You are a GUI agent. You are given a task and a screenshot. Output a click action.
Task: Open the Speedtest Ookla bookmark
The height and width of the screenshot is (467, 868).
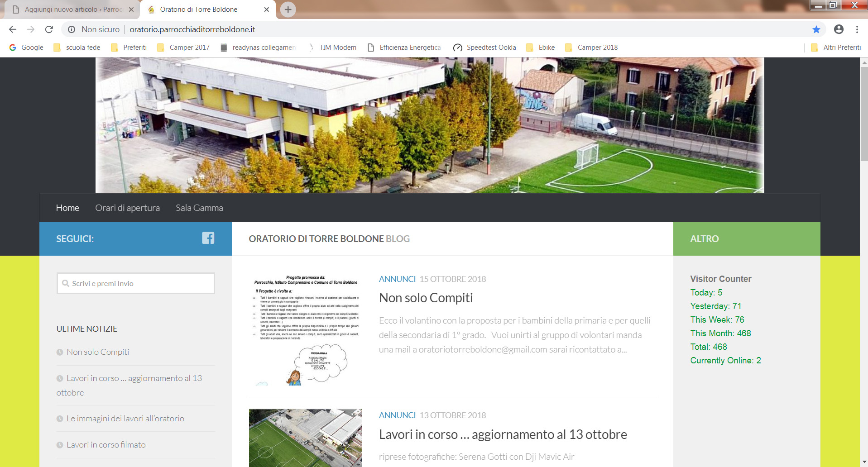click(485, 48)
